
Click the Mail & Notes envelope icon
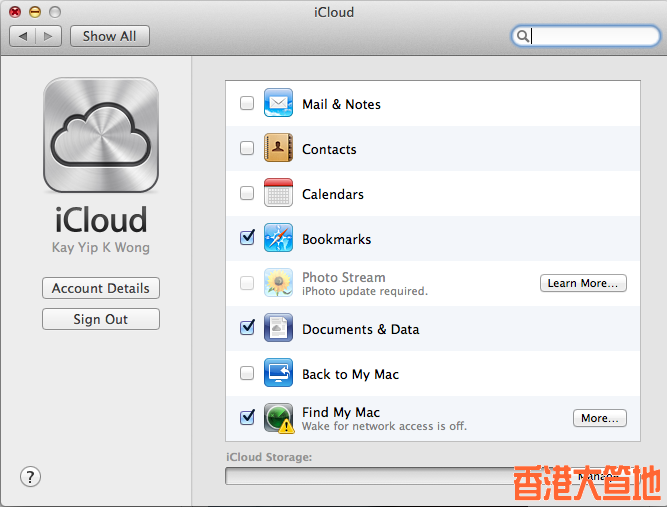click(x=278, y=103)
